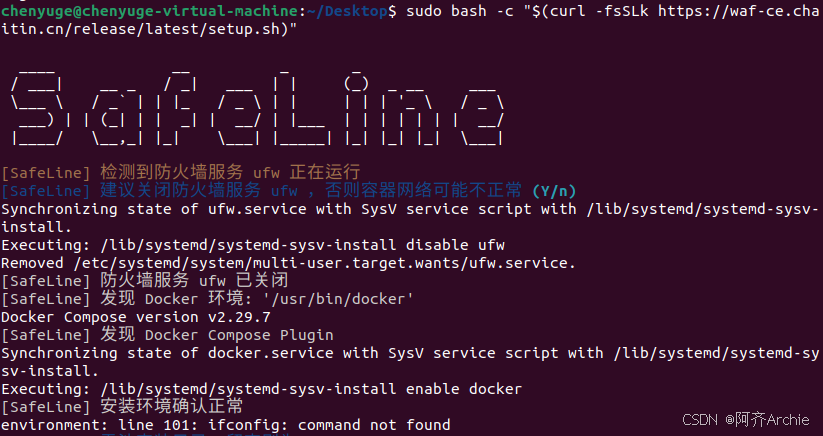Click the chenyuge@chenyuge-virtual-machine prompt text

150,10
